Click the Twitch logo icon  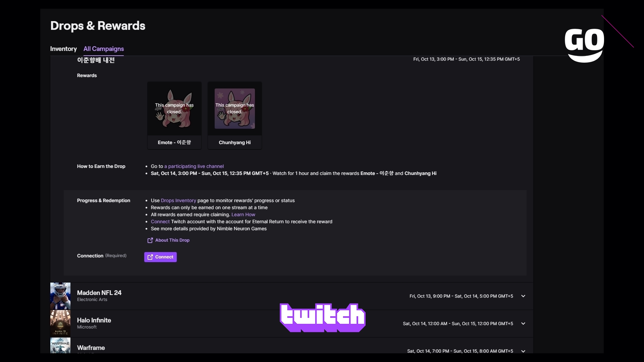[322, 318]
